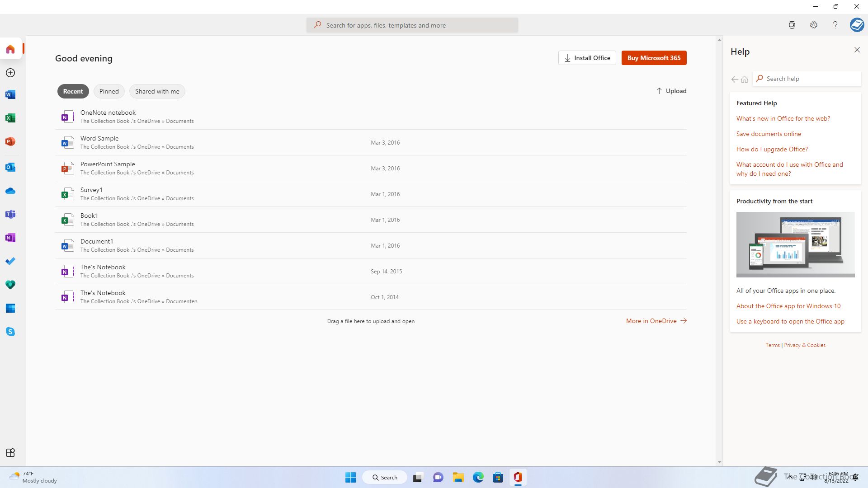Open Skype from the sidebar
868x488 pixels.
click(x=10, y=332)
